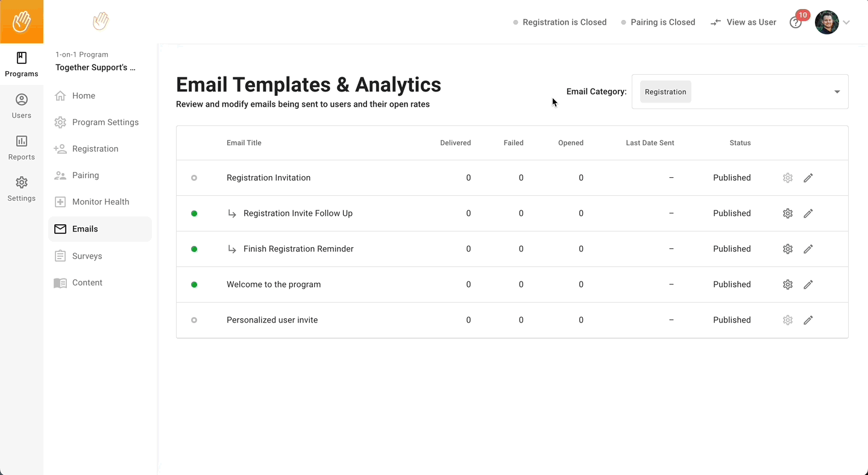This screenshot has width=868, height=475.
Task: Edit the Finish Registration Reminder email
Action: 808,249
